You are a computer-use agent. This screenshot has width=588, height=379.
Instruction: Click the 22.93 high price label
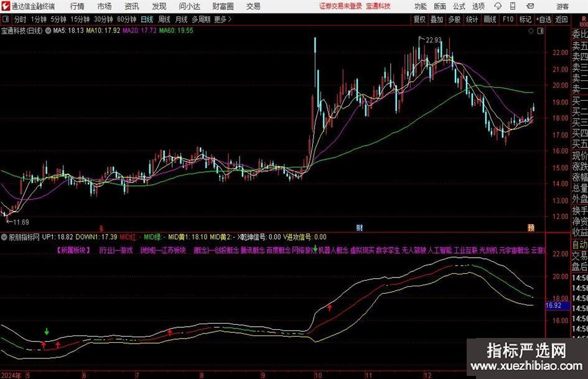tap(434, 40)
